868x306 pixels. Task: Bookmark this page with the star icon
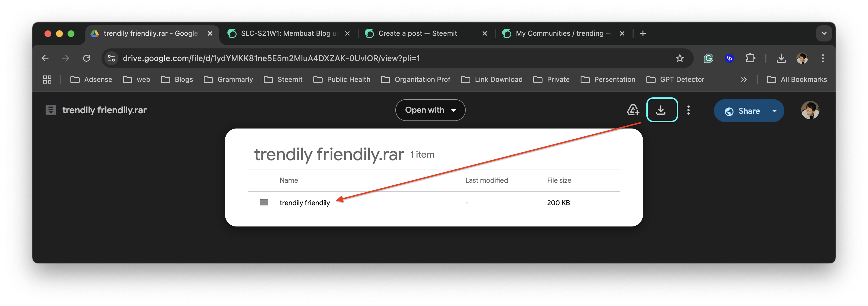pos(679,58)
